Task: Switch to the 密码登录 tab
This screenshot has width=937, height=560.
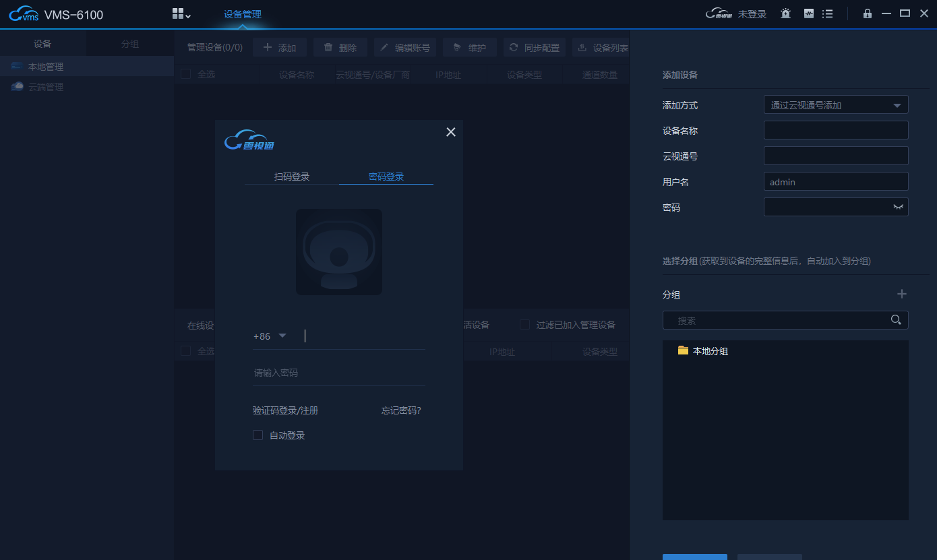Action: (x=386, y=177)
